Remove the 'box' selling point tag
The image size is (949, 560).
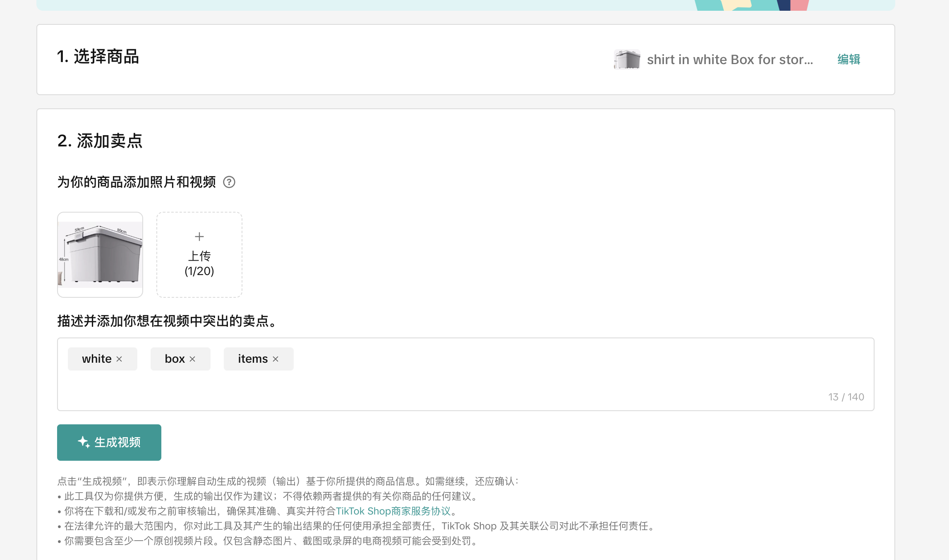(192, 359)
